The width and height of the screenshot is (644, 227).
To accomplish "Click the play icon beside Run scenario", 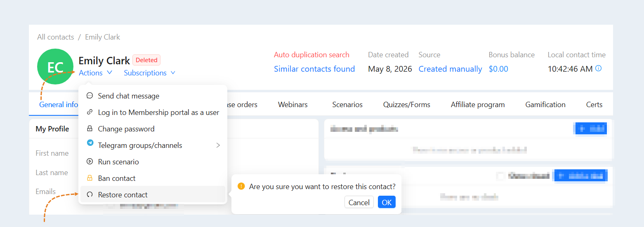I will [90, 161].
